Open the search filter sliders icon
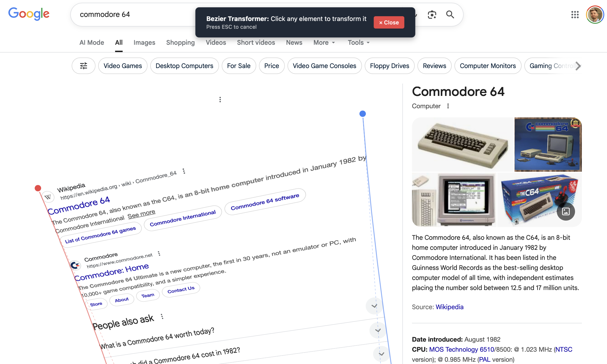607x364 pixels. (83, 66)
